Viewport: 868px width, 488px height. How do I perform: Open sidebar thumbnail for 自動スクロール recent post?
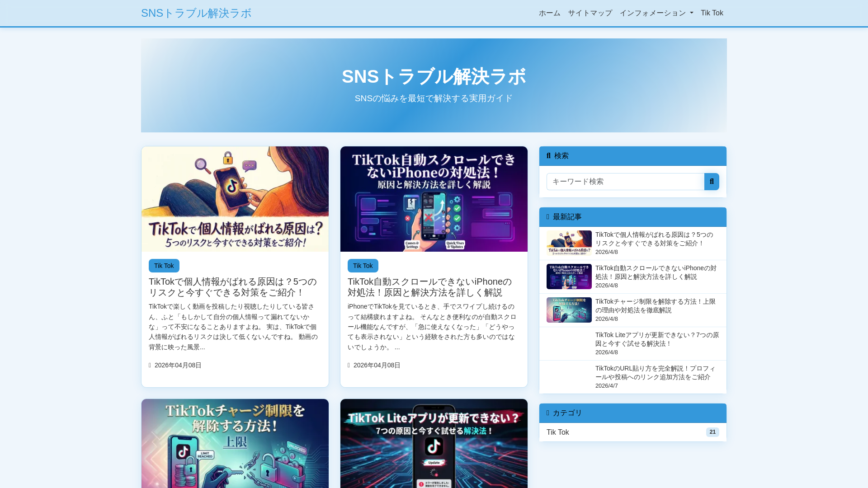coord(569,277)
